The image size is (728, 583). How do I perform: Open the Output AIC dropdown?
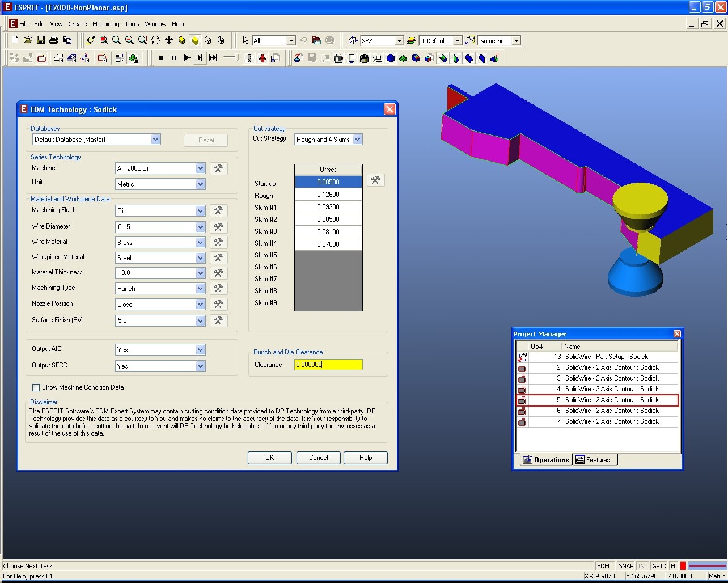(x=200, y=350)
